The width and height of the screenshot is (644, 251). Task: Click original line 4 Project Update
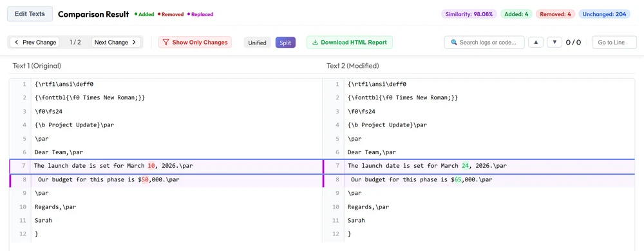click(74, 125)
